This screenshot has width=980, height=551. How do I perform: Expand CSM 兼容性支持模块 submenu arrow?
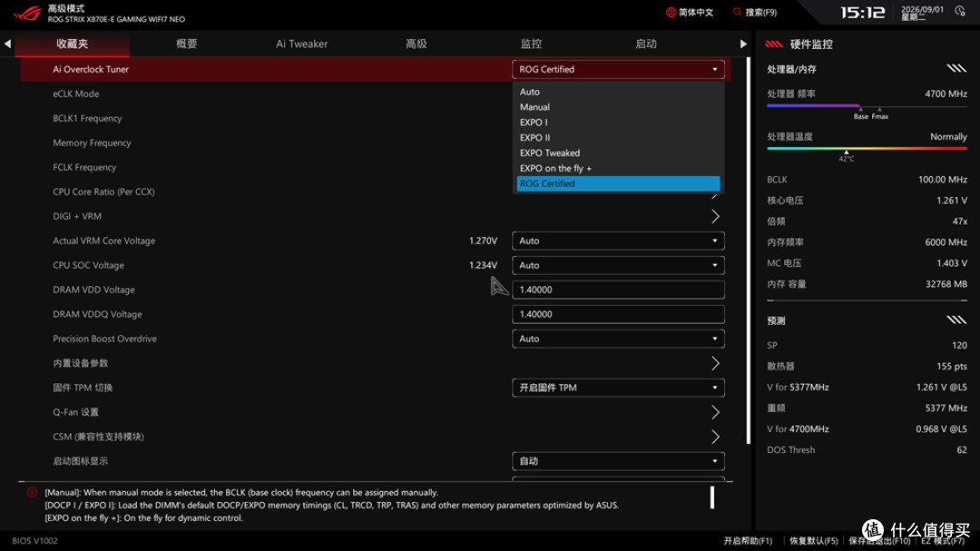point(715,437)
